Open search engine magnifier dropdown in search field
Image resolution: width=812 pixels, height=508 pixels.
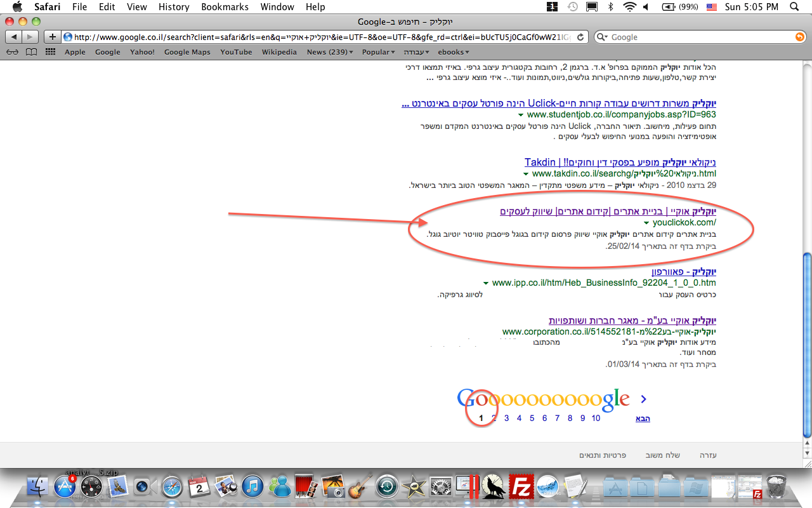coord(603,37)
